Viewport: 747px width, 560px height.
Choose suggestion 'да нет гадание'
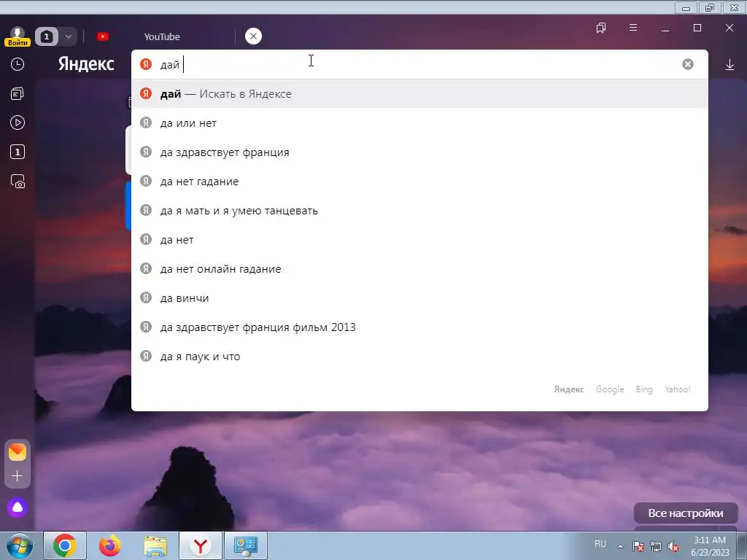point(419,182)
